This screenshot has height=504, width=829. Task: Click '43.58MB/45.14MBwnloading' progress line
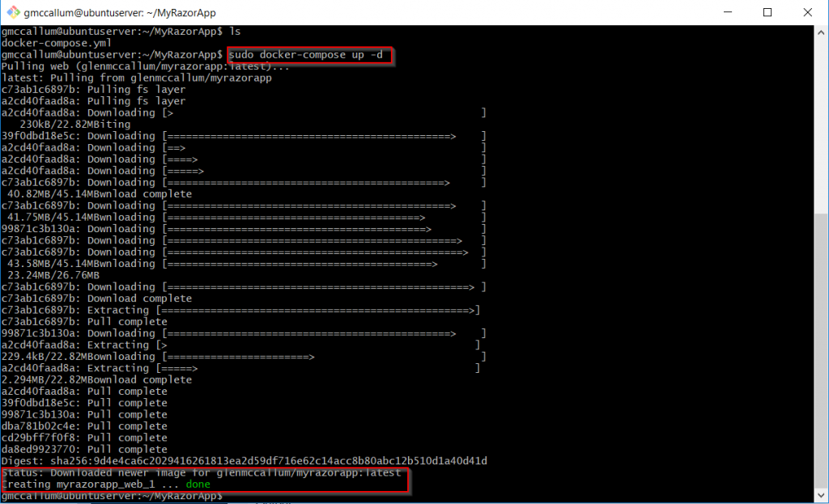246,265
